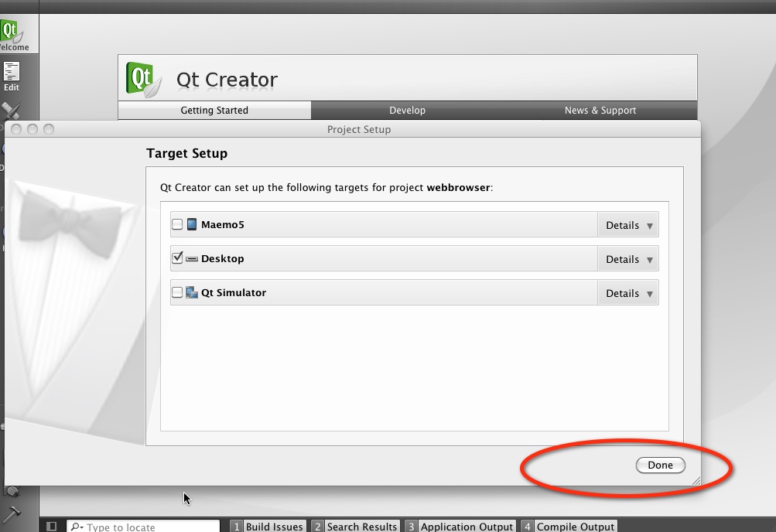
Task: Enable the Maemo5 target checkbox
Action: click(177, 224)
